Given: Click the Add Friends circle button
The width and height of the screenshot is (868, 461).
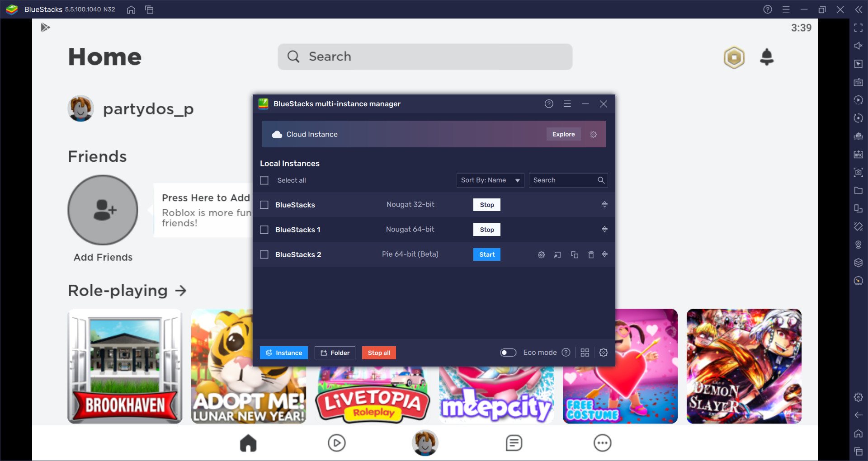Looking at the screenshot, I should [x=103, y=210].
